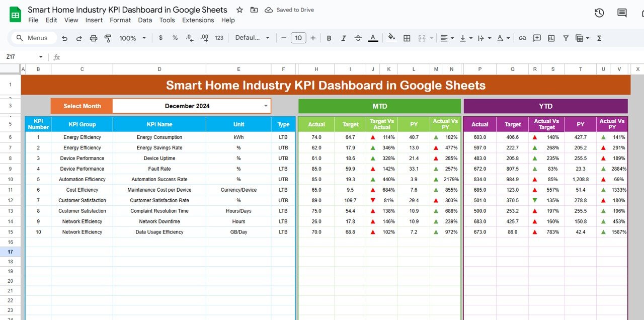This screenshot has height=320, width=644.
Task: Open the horizontal align dropdown
Action: click(x=447, y=38)
